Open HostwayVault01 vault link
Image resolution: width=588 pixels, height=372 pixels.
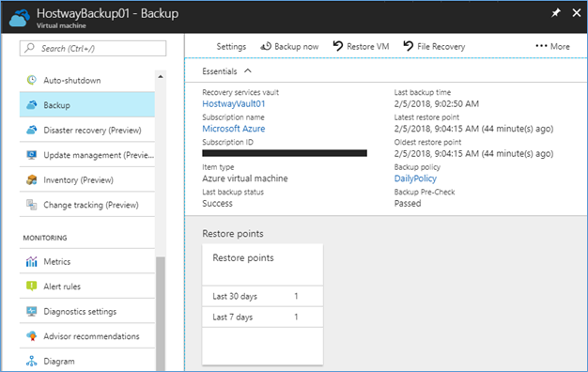tap(234, 104)
